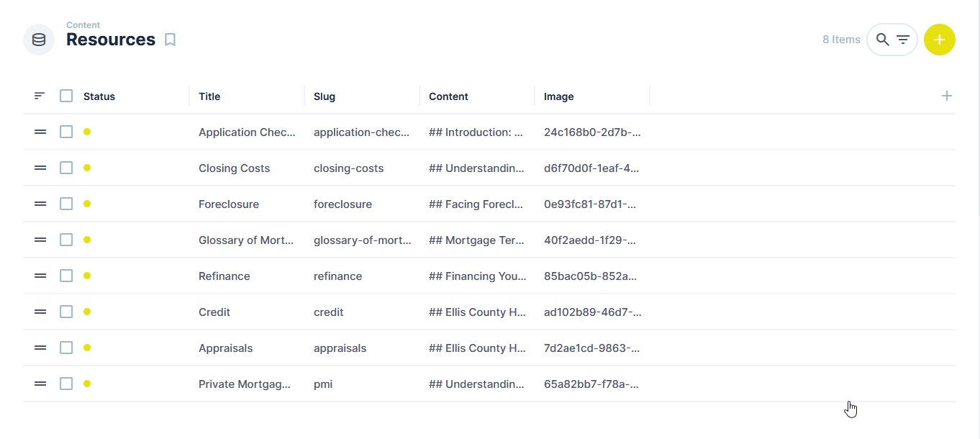Image resolution: width=980 pixels, height=439 pixels.
Task: Click the Resources collection database icon
Action: (x=39, y=40)
